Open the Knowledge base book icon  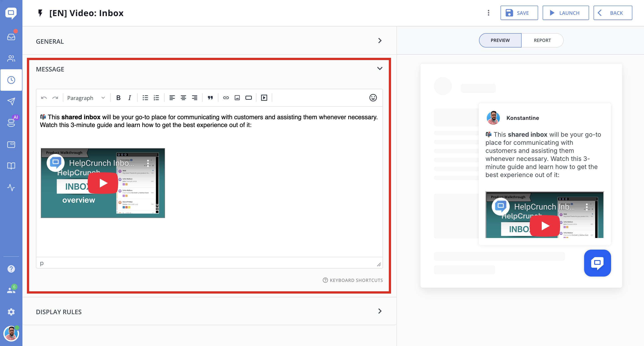pos(11,166)
